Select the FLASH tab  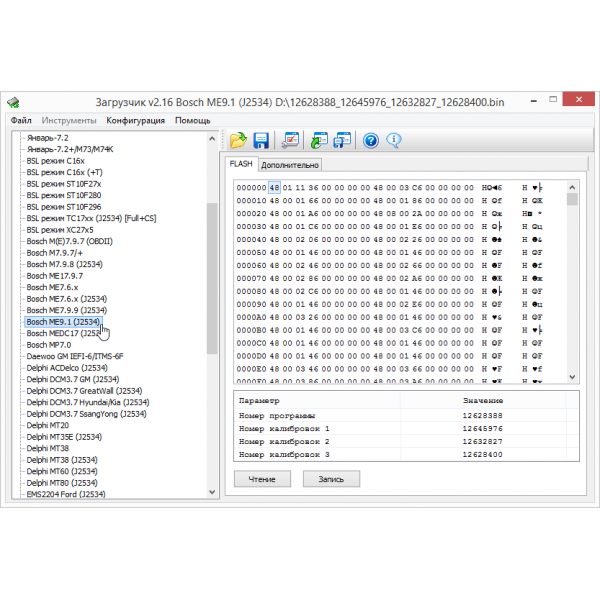[241, 164]
